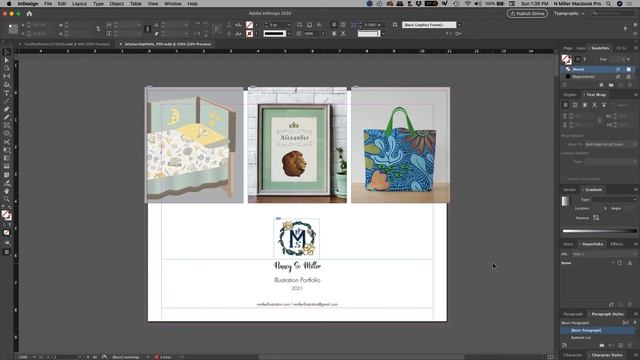The image size is (640, 360).
Task: Open the Contour Options Type dropdown
Action: point(611,162)
